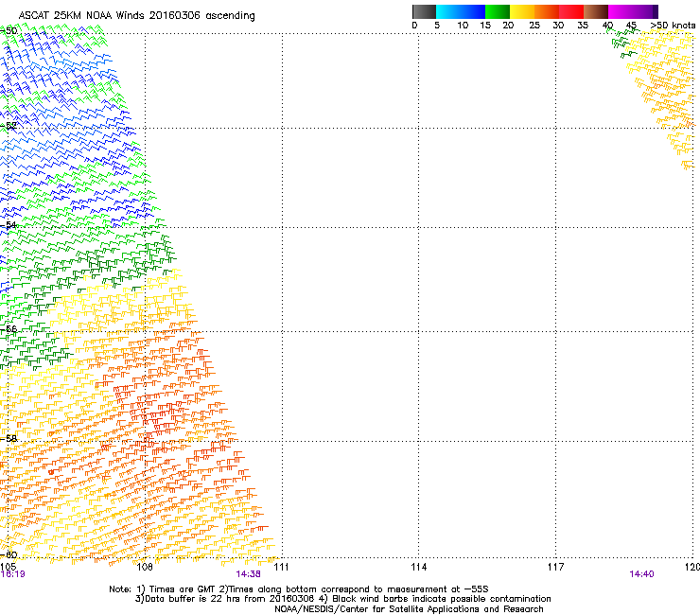700x615 pixels.
Task: Click the ">50 knots" legend label
Action: 673,26
